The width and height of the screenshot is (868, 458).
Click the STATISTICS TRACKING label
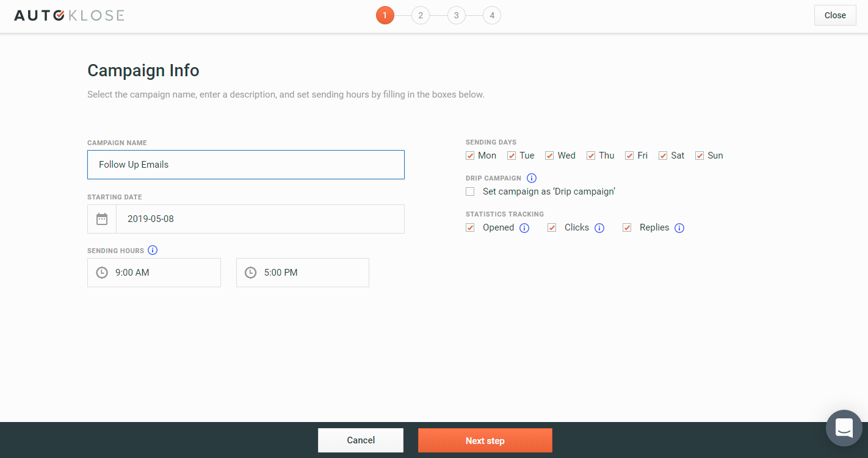(505, 214)
